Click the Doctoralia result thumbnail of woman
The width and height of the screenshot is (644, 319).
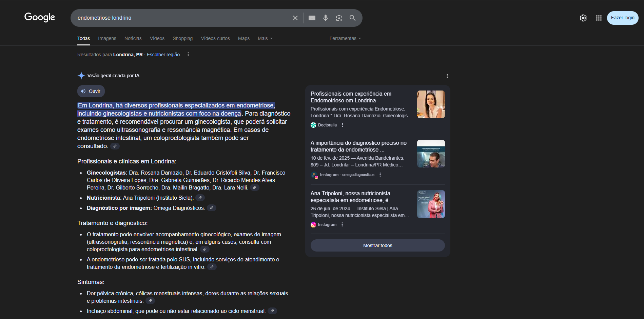pos(431,104)
